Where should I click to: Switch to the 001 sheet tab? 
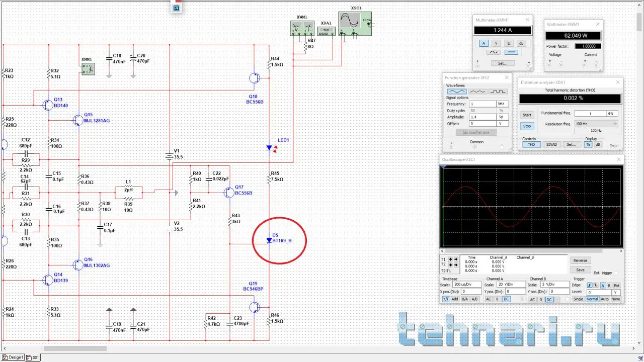tap(33, 357)
